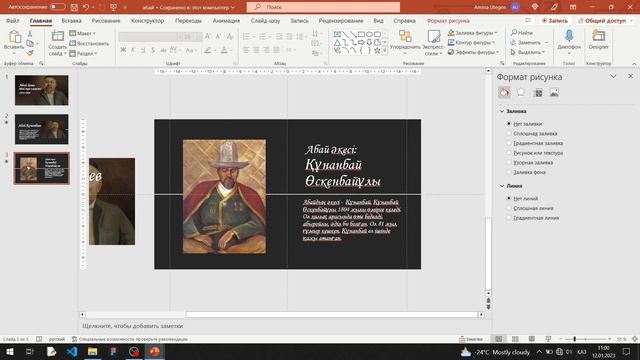This screenshot has width=640, height=360.
Task: Close the Формат рисунка pane
Action: (631, 76)
